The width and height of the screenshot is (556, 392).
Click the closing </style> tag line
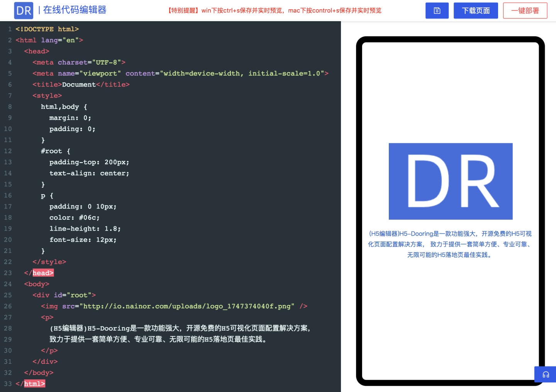49,262
